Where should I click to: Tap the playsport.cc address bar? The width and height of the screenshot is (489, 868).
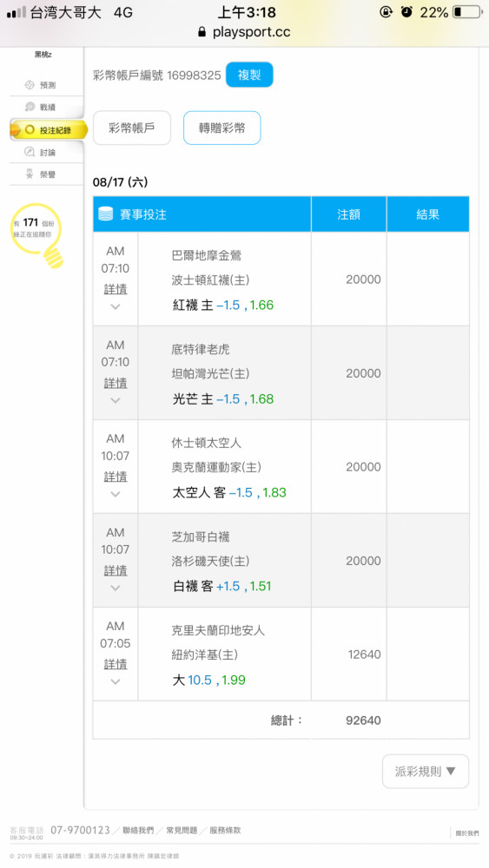point(244,32)
